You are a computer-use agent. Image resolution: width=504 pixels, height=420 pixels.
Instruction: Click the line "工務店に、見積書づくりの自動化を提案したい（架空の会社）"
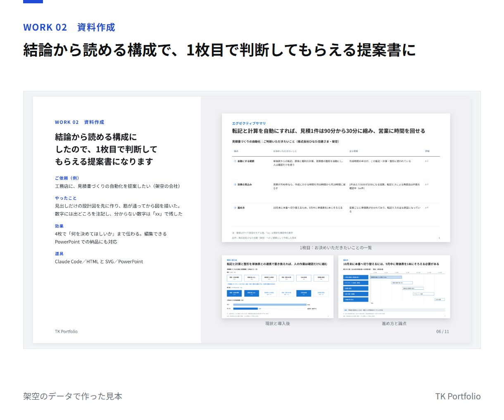(x=117, y=186)
